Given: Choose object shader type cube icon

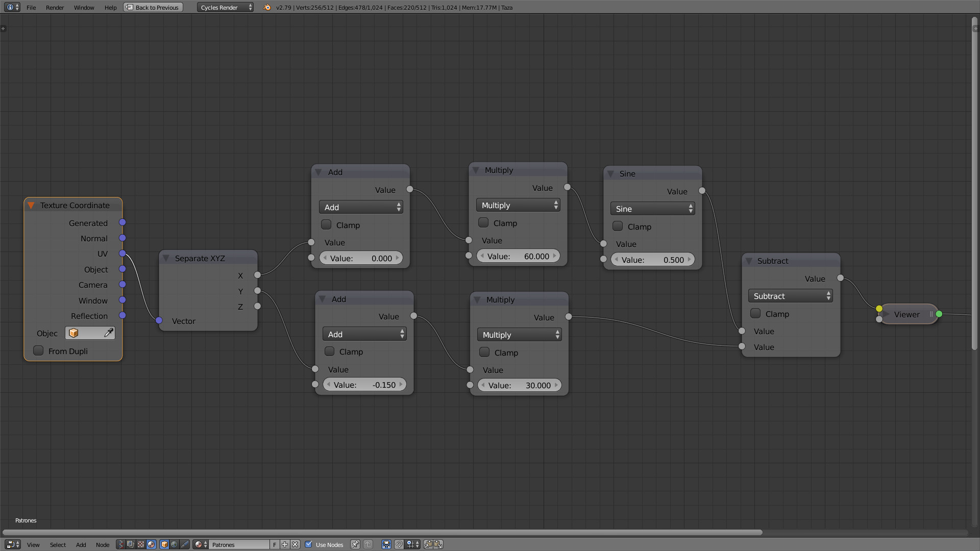Looking at the screenshot, I should click(164, 544).
